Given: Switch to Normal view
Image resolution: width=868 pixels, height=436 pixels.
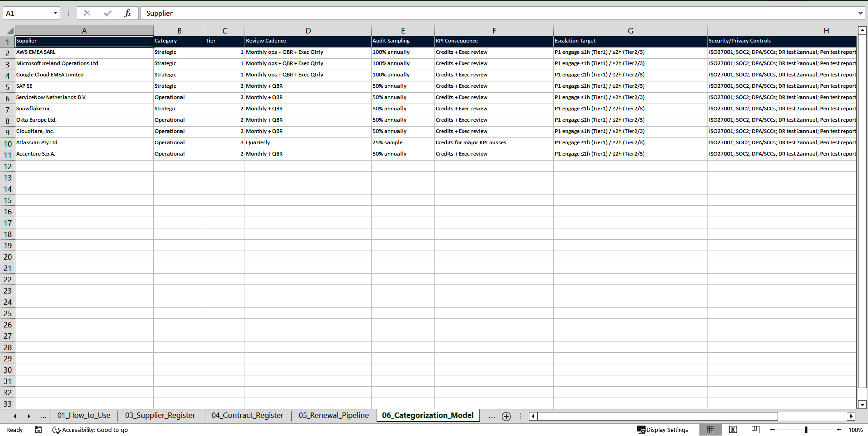Looking at the screenshot, I should point(711,430).
